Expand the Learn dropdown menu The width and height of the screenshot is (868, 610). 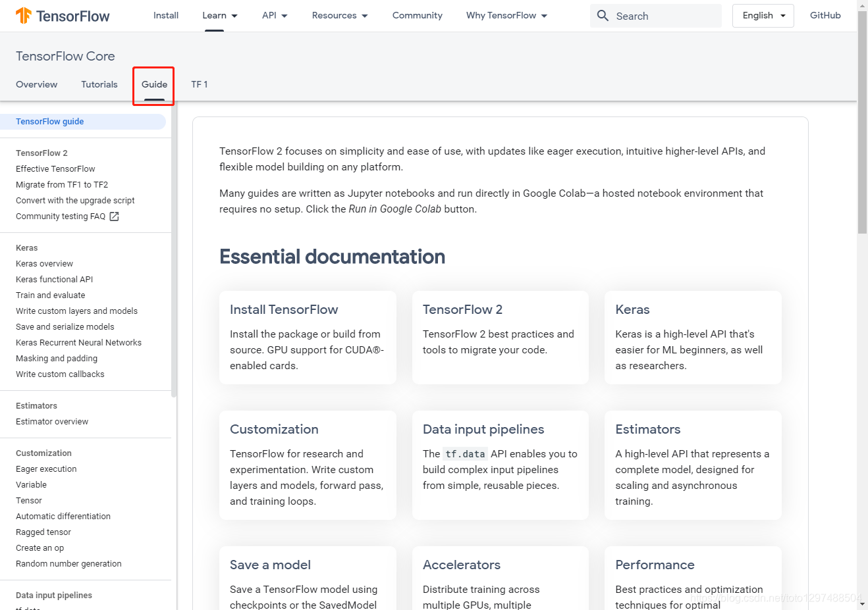[x=220, y=15]
